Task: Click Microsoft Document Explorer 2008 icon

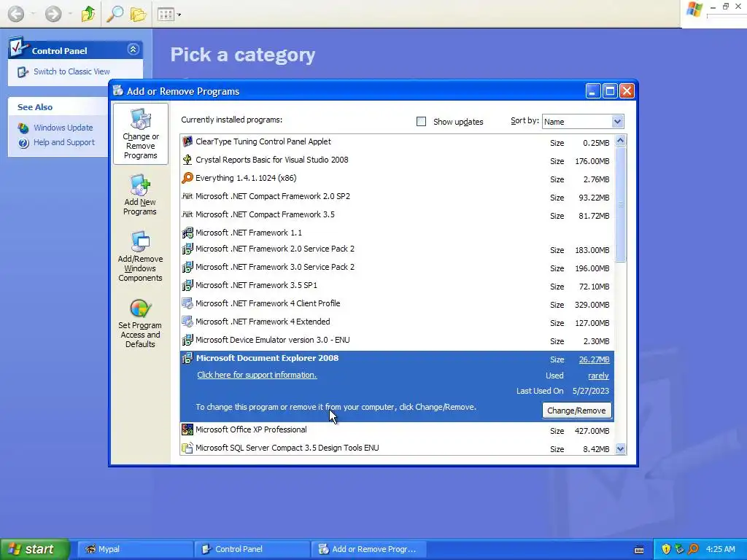Action: [187, 358]
